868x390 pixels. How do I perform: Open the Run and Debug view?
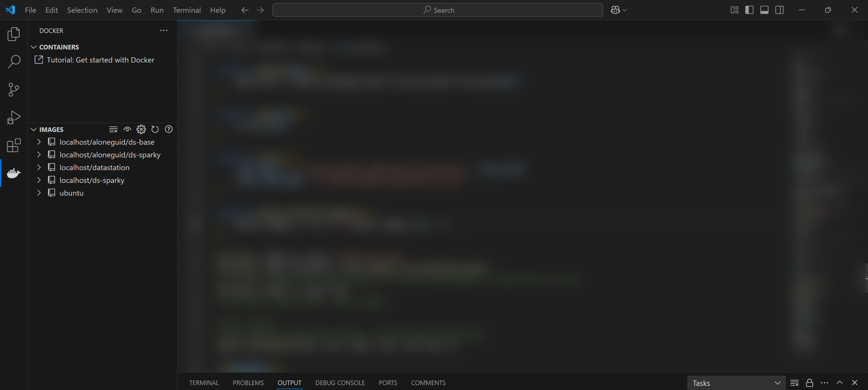14,117
